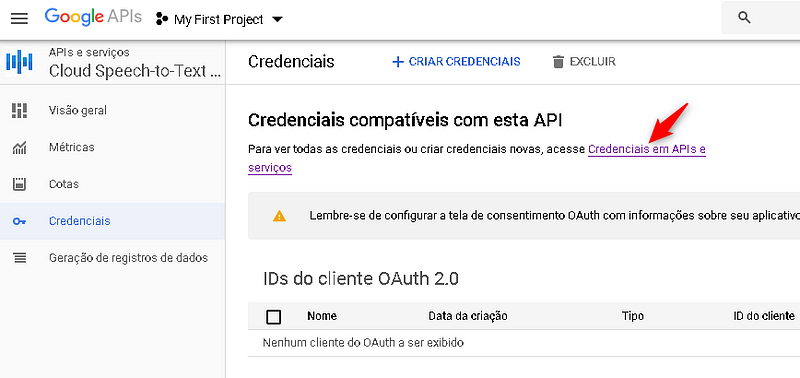Open the Métricas menu item

112,147
